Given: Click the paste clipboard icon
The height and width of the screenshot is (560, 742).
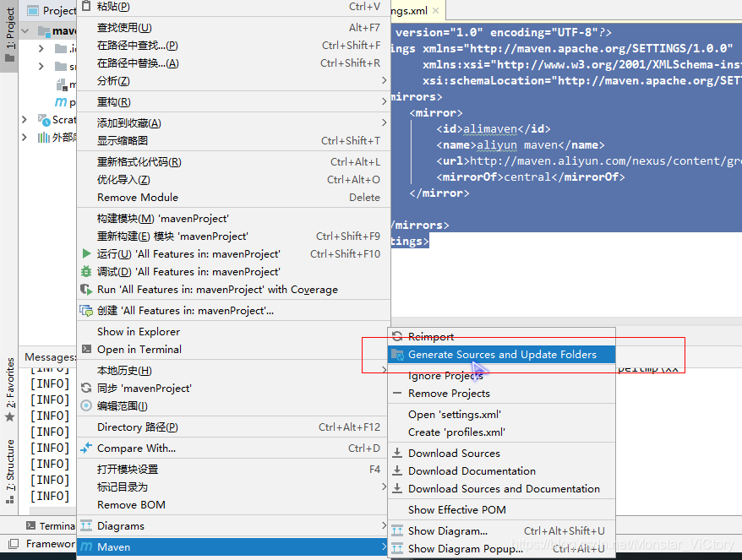Looking at the screenshot, I should [x=85, y=6].
